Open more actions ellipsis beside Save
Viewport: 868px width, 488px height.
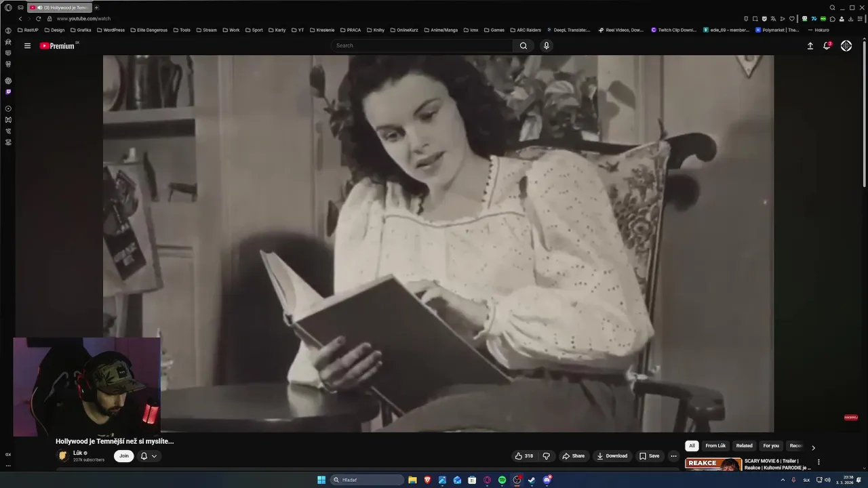(673, 456)
